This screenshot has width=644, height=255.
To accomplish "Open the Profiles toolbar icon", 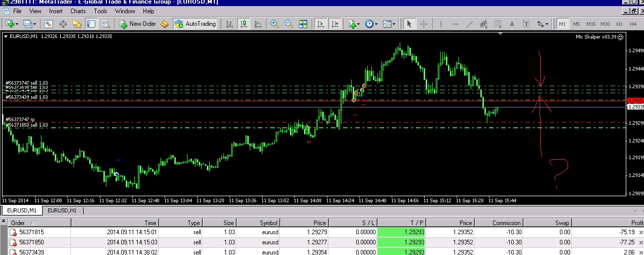I will coord(27,23).
